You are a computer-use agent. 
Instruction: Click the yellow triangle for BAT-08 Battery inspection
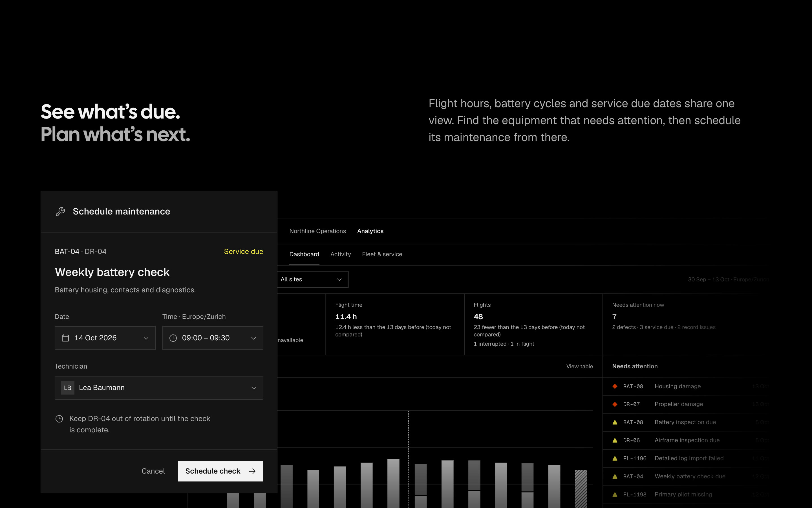point(615,422)
